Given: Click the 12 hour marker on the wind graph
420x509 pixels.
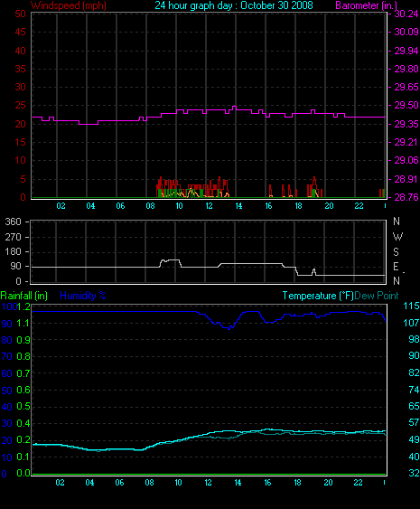Looking at the screenshot, I should click(x=209, y=206).
